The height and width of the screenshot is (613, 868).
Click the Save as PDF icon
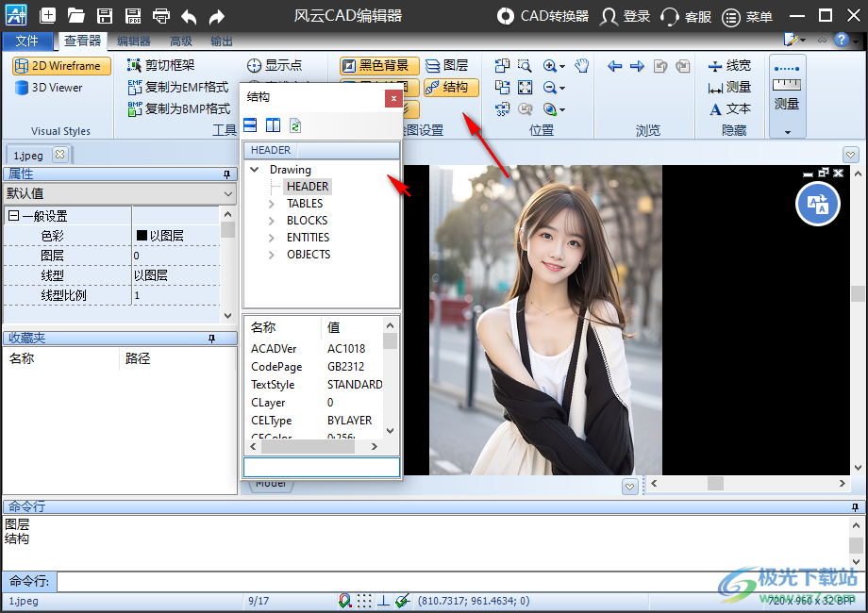(x=133, y=15)
